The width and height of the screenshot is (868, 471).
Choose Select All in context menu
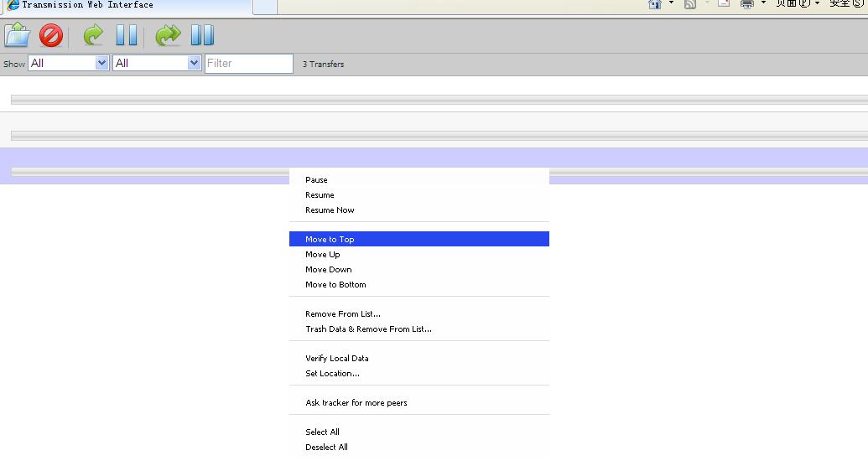[x=419, y=432]
